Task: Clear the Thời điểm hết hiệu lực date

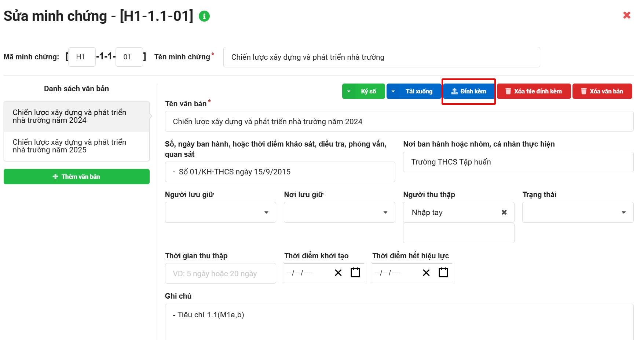Action: (x=426, y=273)
